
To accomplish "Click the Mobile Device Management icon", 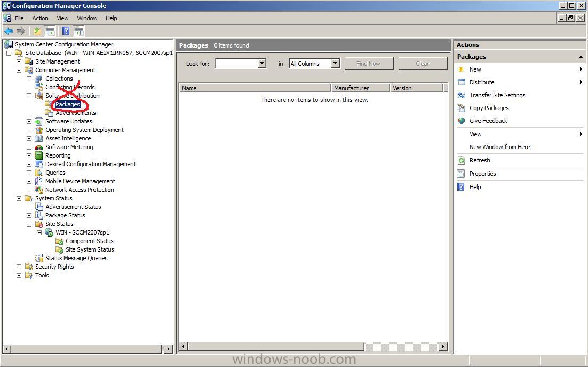I will click(x=38, y=181).
